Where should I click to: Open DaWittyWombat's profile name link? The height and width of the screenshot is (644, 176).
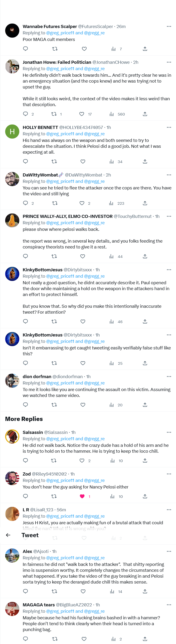[40, 175]
